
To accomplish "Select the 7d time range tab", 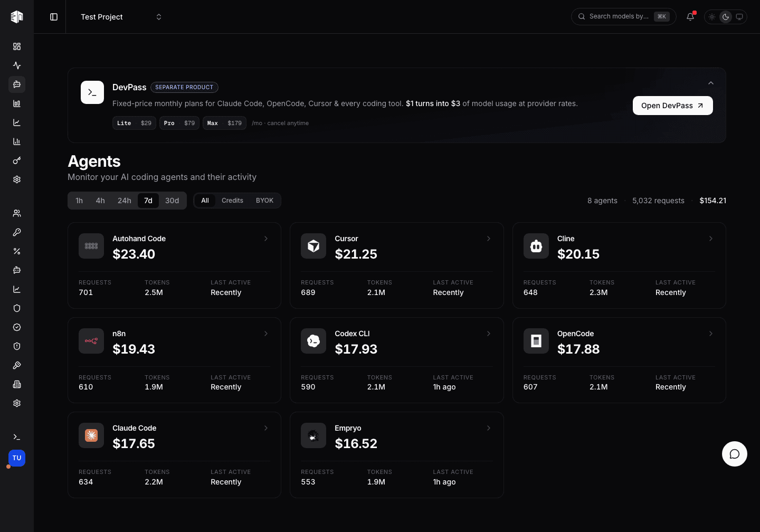I will click(148, 201).
